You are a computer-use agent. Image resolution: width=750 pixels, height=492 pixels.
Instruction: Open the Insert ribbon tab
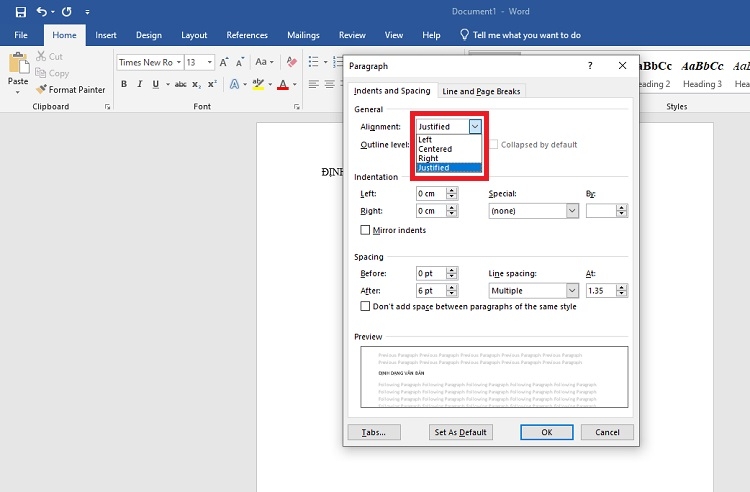pos(106,35)
